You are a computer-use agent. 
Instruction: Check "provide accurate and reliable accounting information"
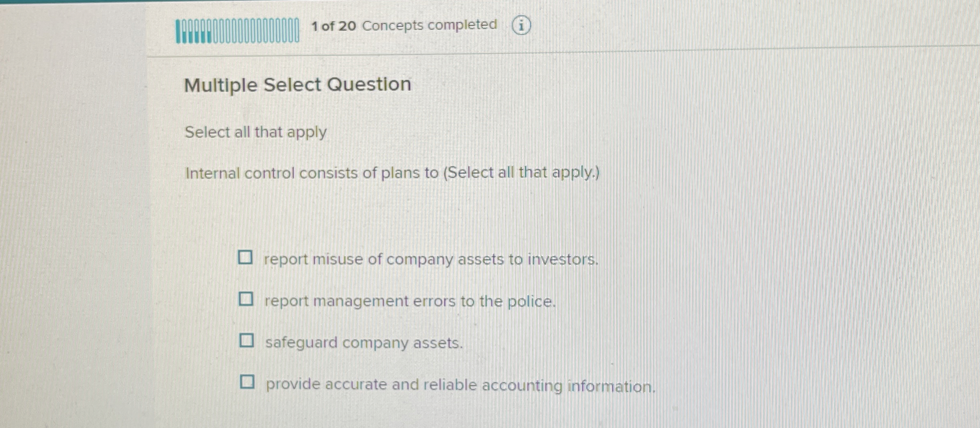pos(248,383)
